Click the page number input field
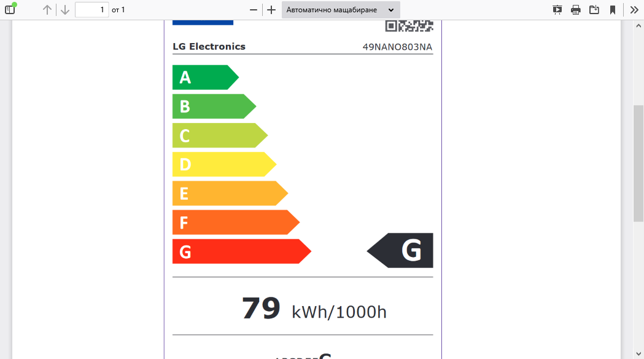644x359 pixels. (91, 10)
